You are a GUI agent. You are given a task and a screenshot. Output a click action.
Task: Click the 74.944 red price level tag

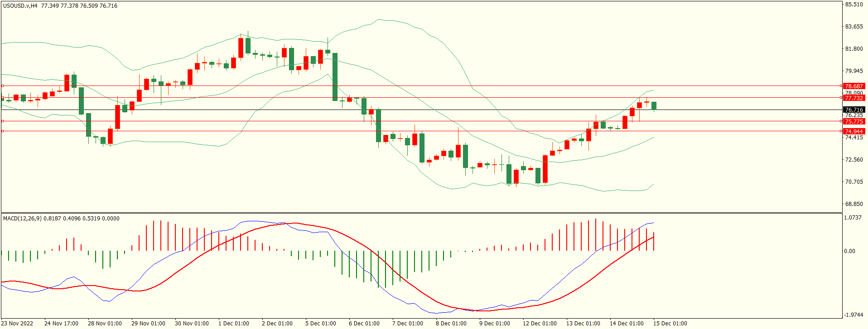[x=854, y=131]
